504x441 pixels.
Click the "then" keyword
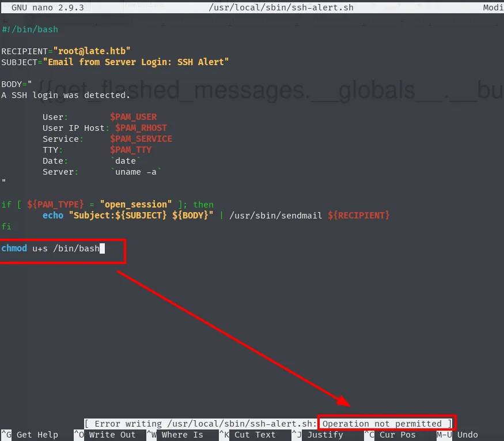[203, 205]
